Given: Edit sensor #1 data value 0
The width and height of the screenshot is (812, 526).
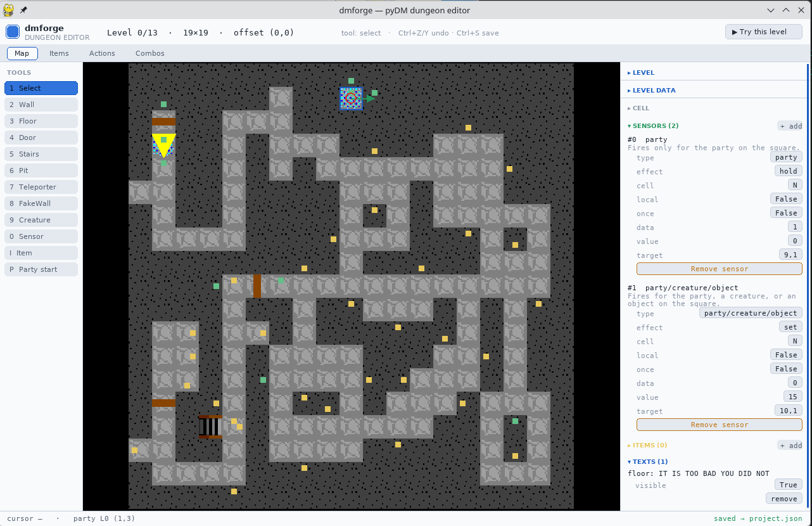Looking at the screenshot, I should [x=794, y=383].
